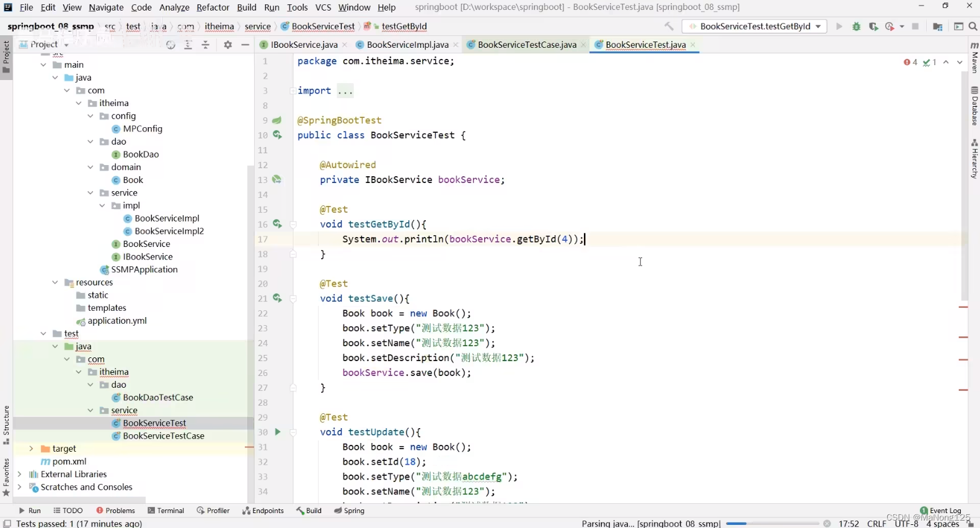The image size is (980, 528).
Task: Open the Refactor menu
Action: (x=213, y=7)
